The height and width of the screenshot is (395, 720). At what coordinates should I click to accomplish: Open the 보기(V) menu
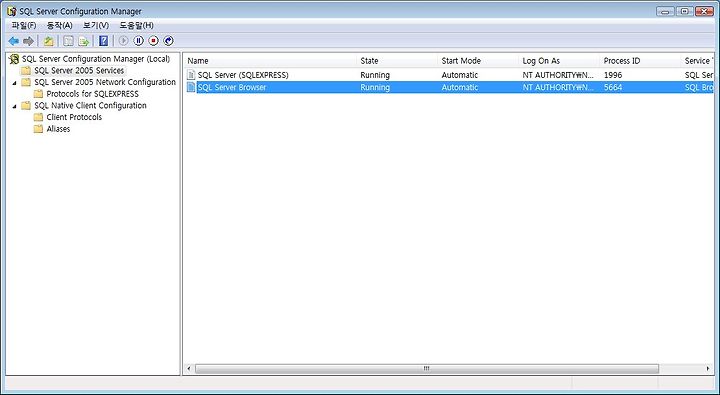[x=96, y=25]
